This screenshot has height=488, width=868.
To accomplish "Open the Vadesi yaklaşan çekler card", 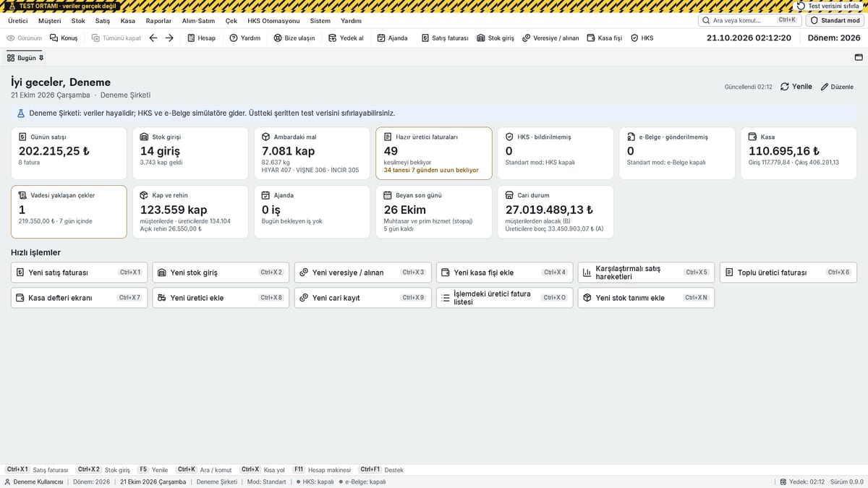I will [69, 212].
